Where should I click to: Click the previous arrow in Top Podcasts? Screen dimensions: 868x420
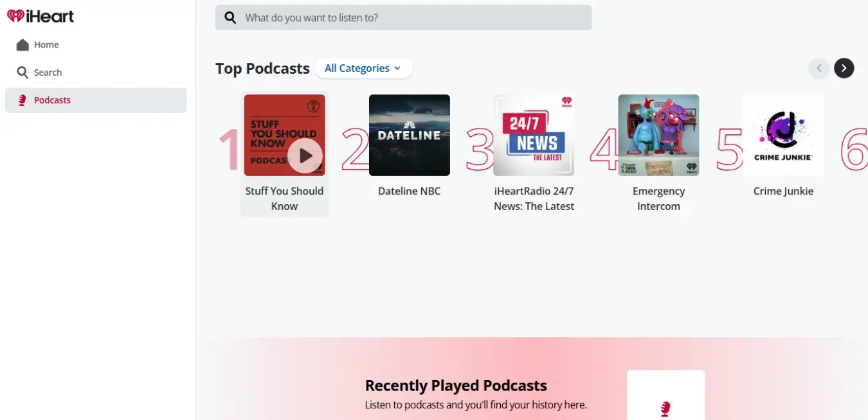(x=819, y=68)
